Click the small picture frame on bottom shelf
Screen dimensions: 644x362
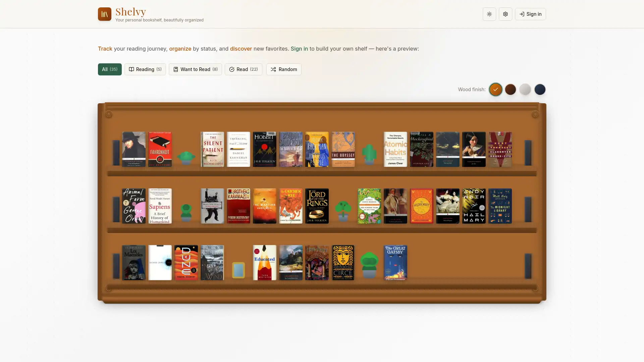point(238,270)
